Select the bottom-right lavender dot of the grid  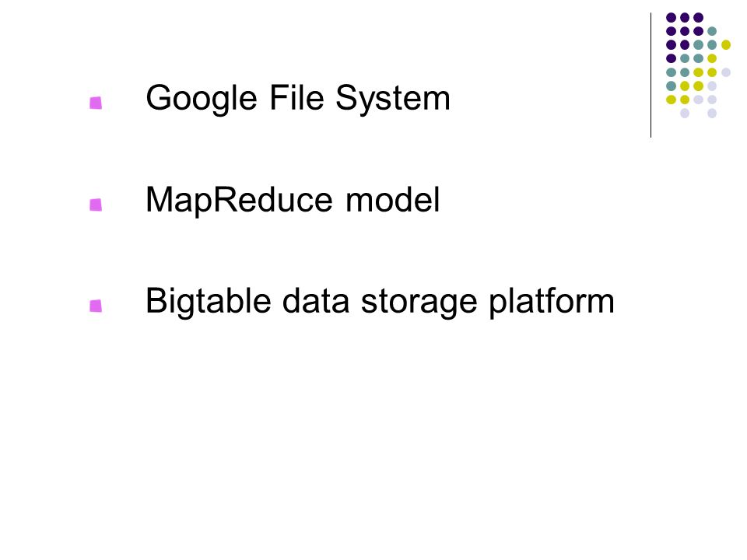[x=712, y=114]
